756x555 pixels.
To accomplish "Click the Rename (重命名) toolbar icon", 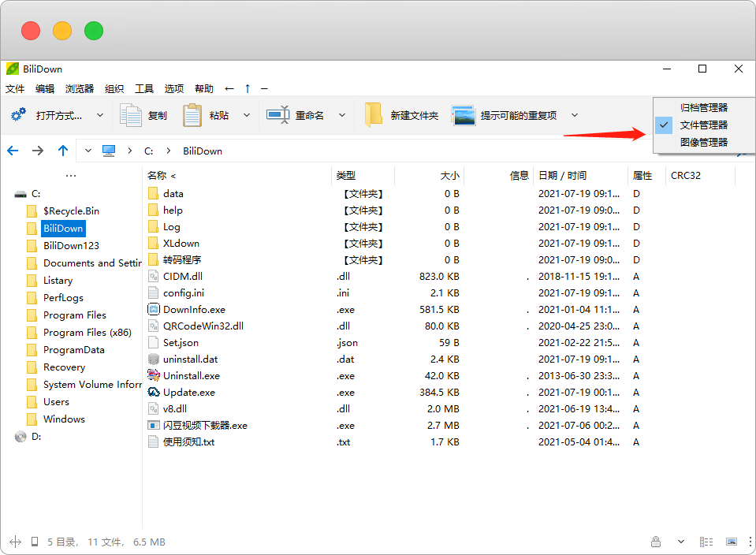I will (x=278, y=115).
